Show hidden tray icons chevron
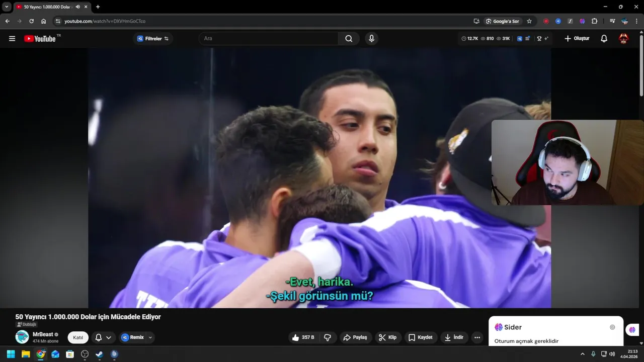The height and width of the screenshot is (362, 644). pos(583,354)
